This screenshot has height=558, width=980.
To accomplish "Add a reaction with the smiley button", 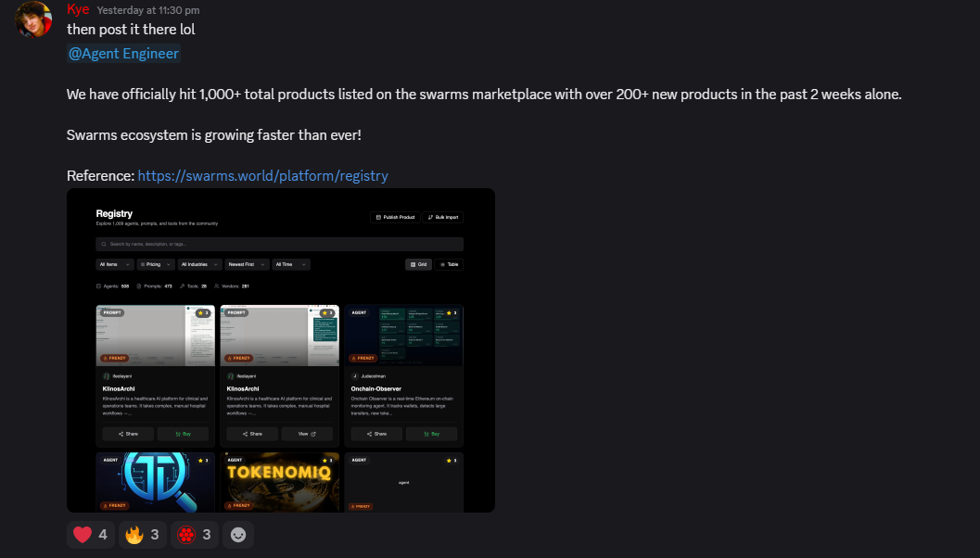I will pyautogui.click(x=238, y=535).
